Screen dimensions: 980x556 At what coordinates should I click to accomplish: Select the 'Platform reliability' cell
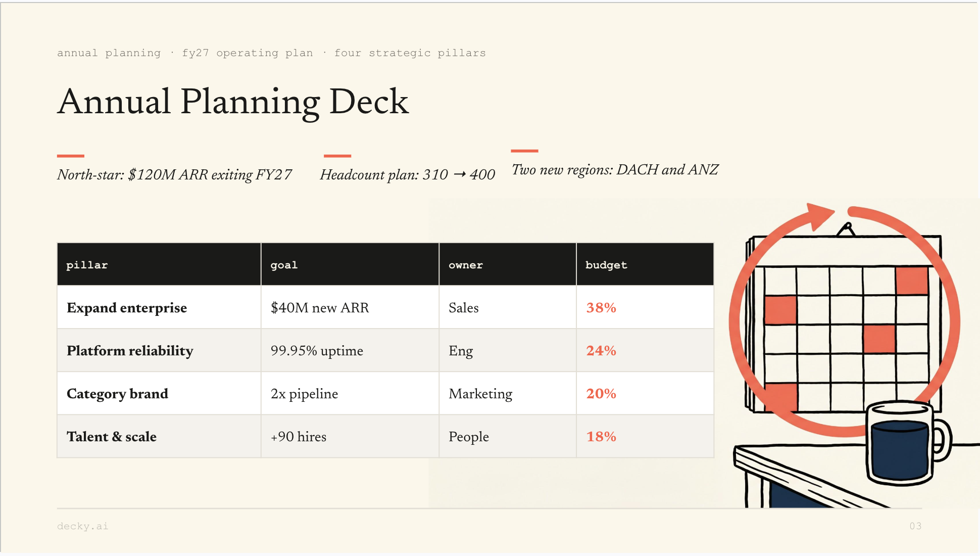[159, 350]
